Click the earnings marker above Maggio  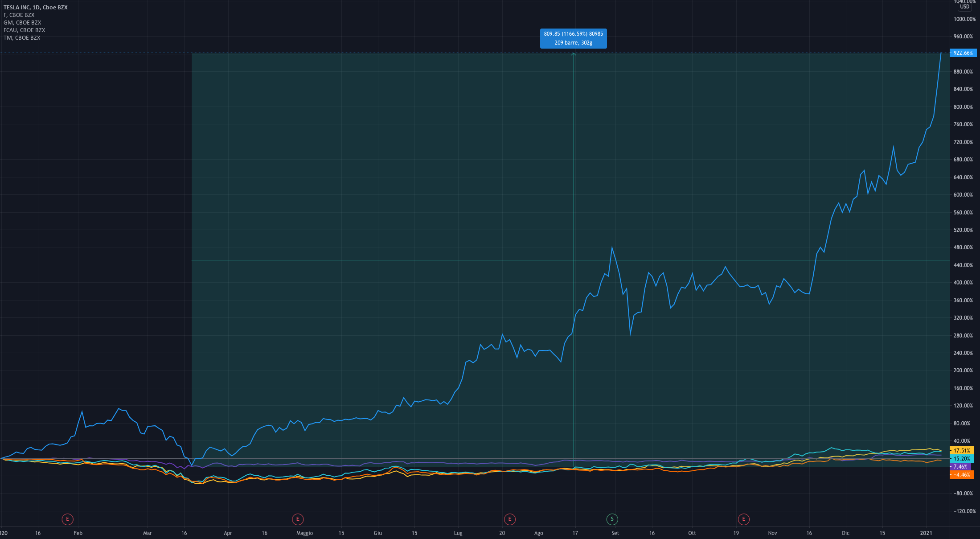point(298,519)
